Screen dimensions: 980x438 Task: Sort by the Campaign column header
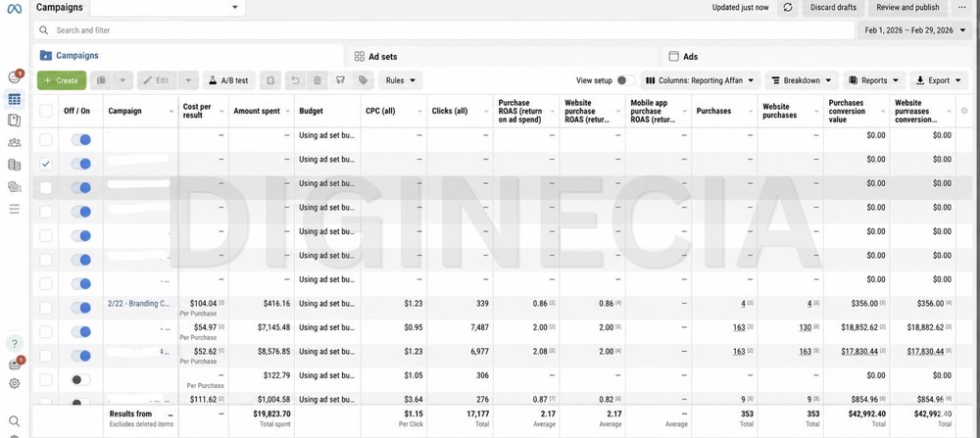(x=140, y=112)
